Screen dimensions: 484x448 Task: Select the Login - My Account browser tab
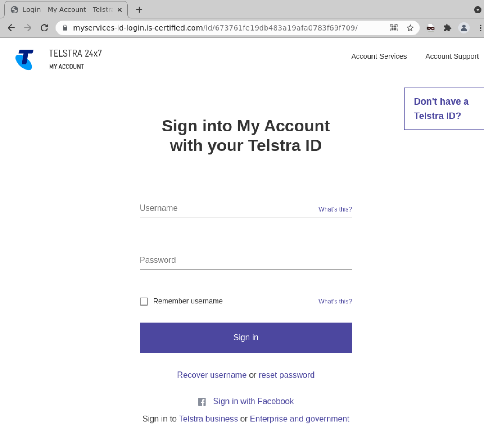pos(63,10)
